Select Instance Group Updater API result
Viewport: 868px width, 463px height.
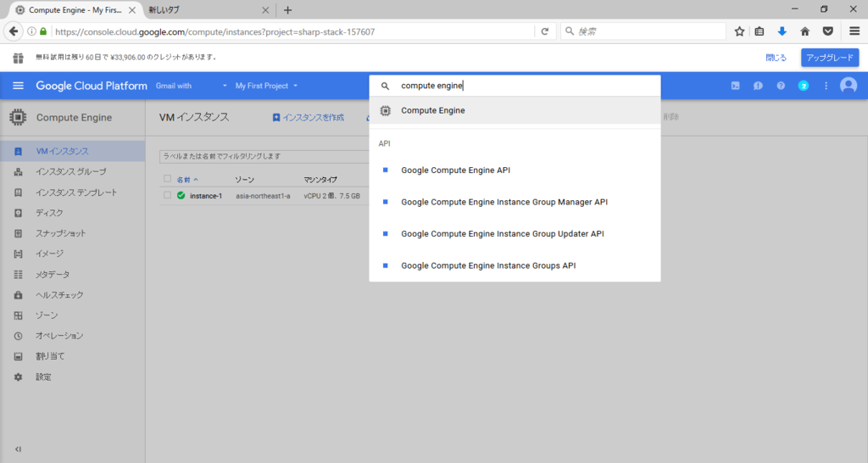[515, 234]
